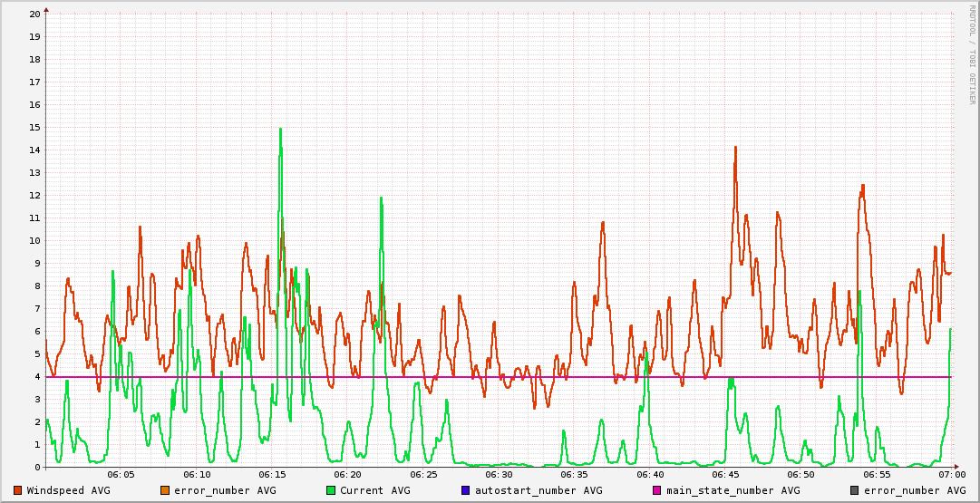The width and height of the screenshot is (980, 503).
Task: Click the 07:00 time axis label
Action: coord(951,474)
